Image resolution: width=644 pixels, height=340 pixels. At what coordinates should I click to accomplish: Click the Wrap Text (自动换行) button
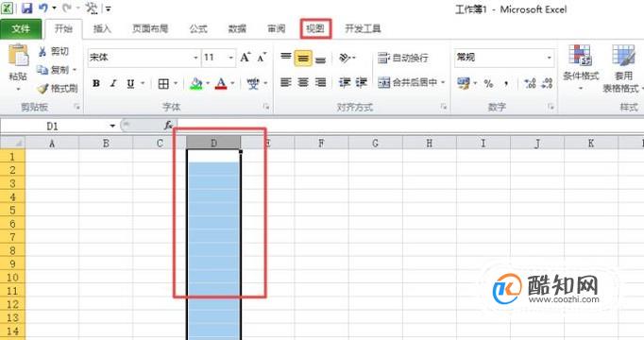(x=403, y=58)
